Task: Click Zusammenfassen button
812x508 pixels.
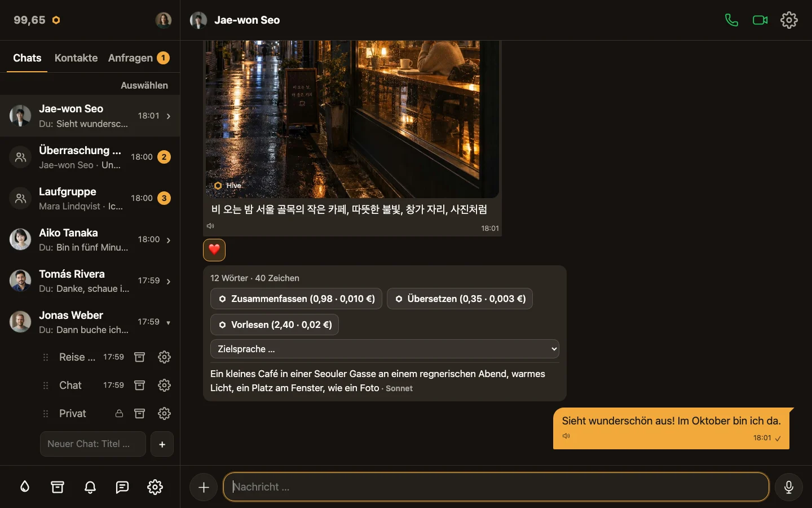Action: (x=297, y=299)
